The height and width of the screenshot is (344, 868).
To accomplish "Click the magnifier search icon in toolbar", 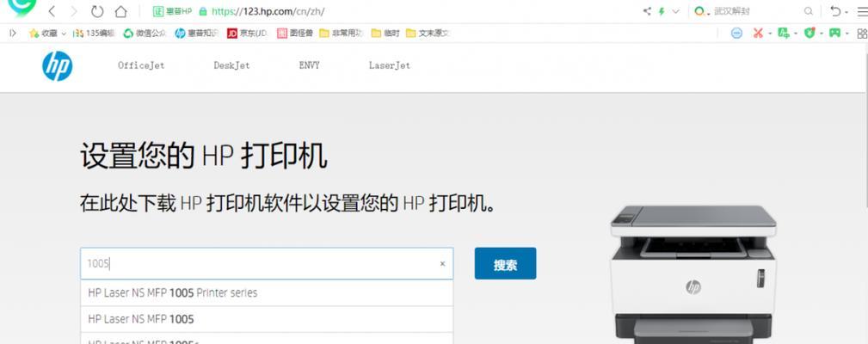I will (809, 11).
